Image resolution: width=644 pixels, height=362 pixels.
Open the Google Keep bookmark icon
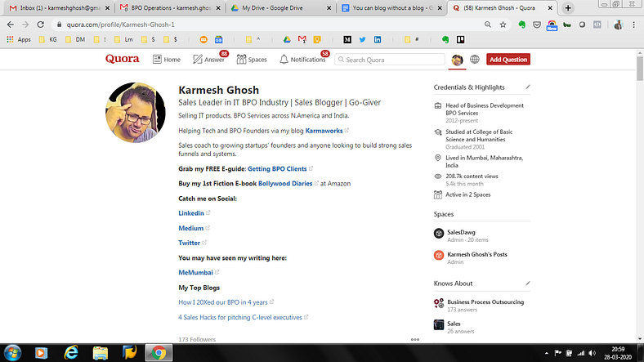(x=317, y=39)
